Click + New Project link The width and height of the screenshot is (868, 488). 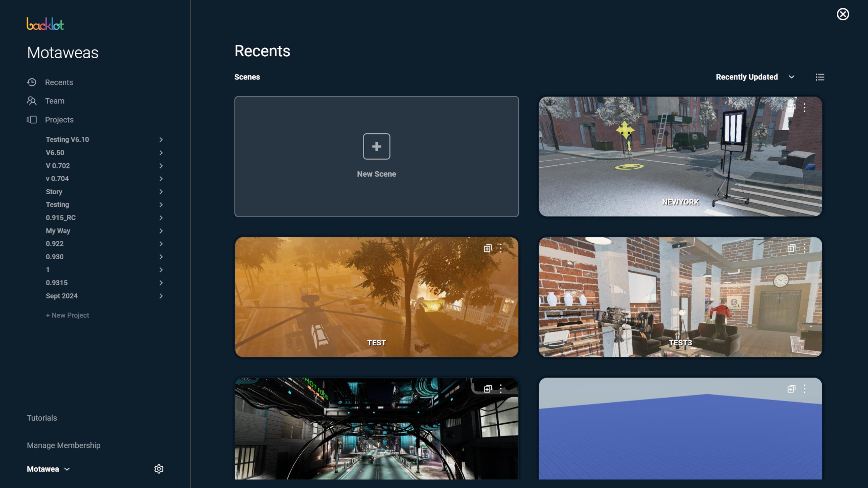pos(67,315)
